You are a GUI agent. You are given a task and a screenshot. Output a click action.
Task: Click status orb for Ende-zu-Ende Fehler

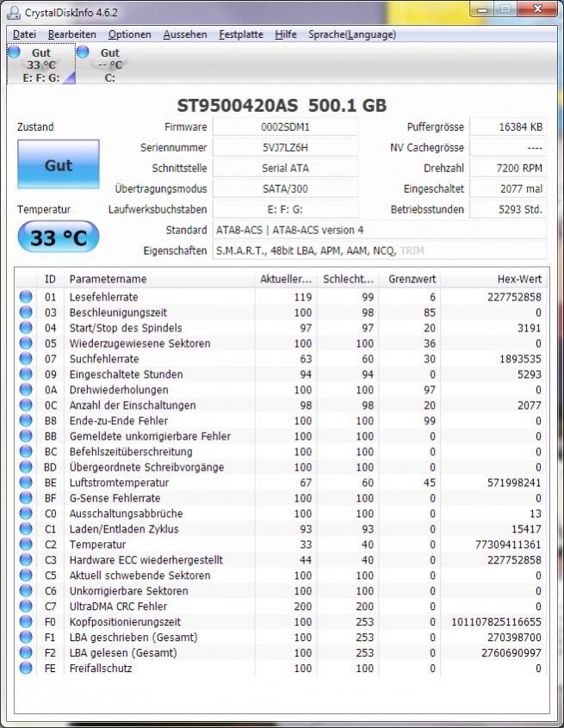(26, 420)
